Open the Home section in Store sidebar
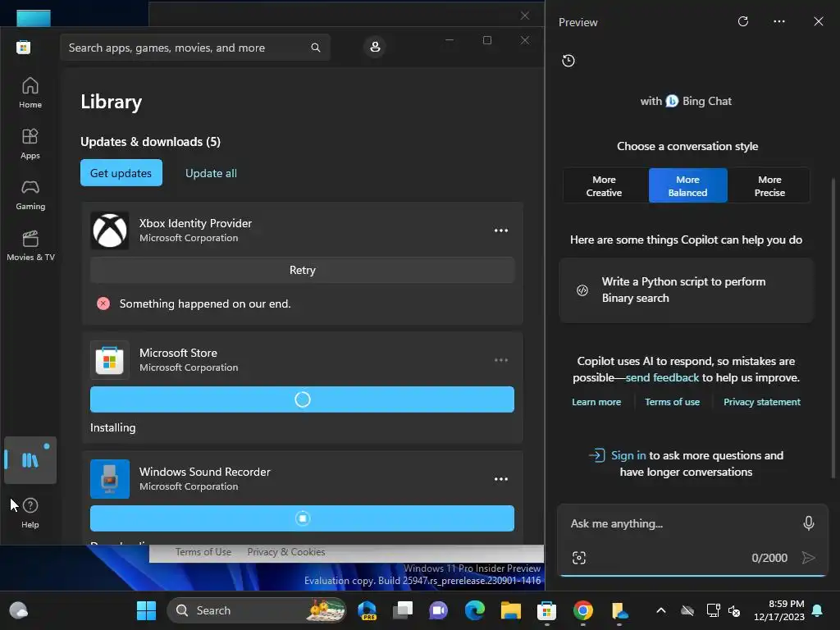This screenshot has height=630, width=840. click(x=30, y=92)
